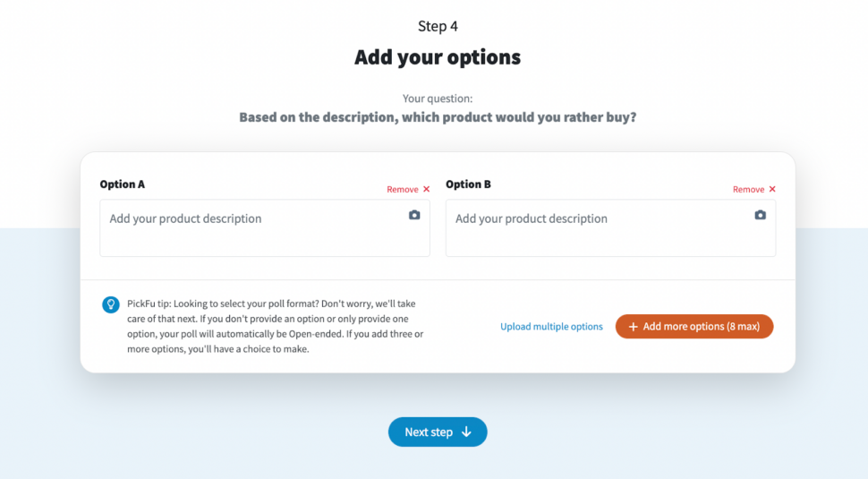Click the Add your options heading
868x479 pixels.
(x=438, y=57)
